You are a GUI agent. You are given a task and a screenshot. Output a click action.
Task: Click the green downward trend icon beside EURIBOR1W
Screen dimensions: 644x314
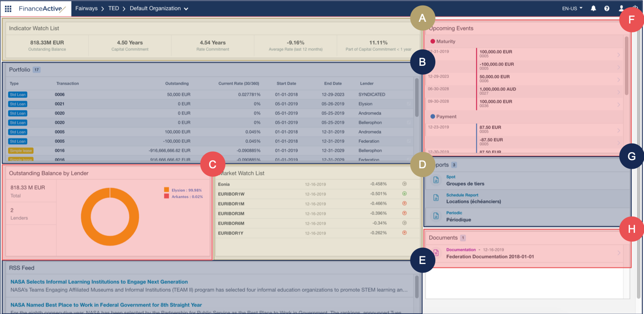pos(405,194)
